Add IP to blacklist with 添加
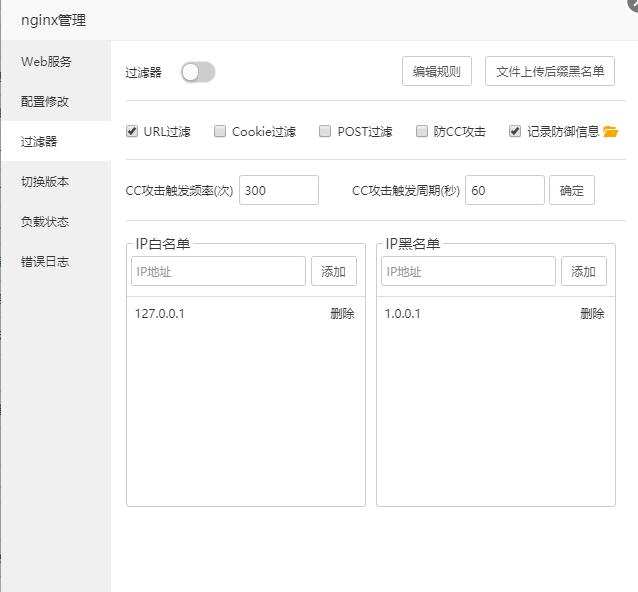Viewport: 638px width, 592px height. point(583,271)
